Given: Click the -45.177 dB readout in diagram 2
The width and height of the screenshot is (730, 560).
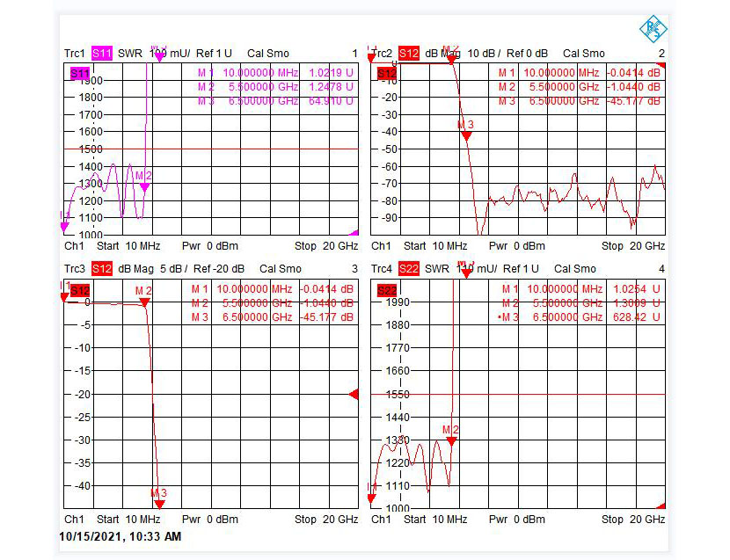Looking at the screenshot, I should point(633,101).
